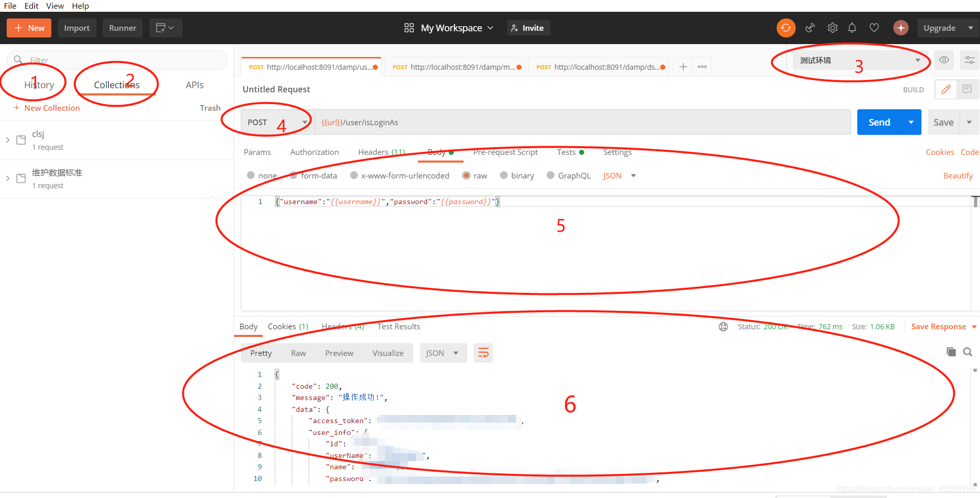Screen dimensions: 980x498
Task: Open the View menu
Action: coord(55,6)
